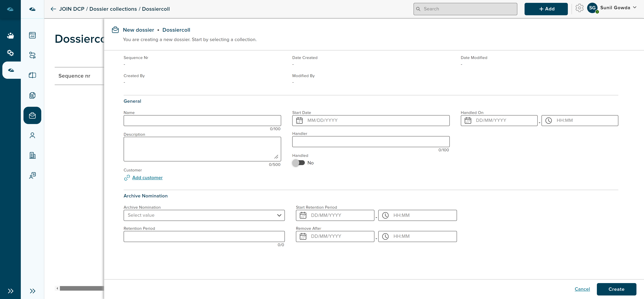Click the Cancel link
This screenshot has width=644, height=299.
point(582,289)
